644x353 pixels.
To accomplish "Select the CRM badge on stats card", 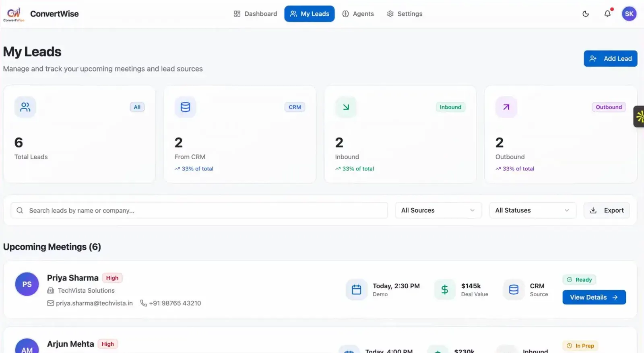I will (x=295, y=107).
